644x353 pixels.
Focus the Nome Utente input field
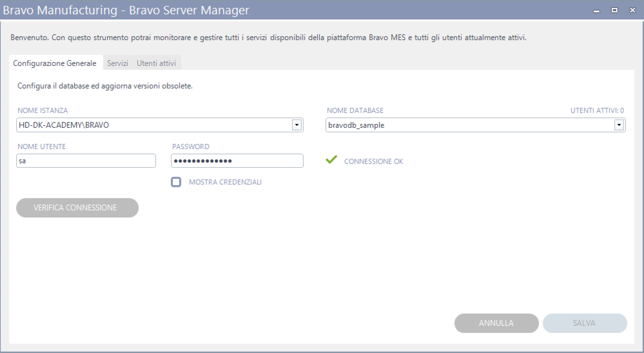(x=86, y=161)
